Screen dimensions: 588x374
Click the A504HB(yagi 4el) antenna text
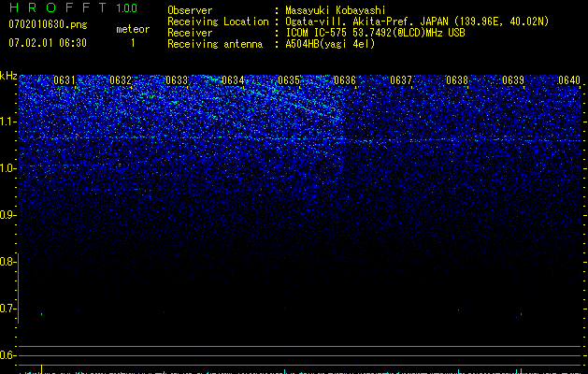(330, 44)
